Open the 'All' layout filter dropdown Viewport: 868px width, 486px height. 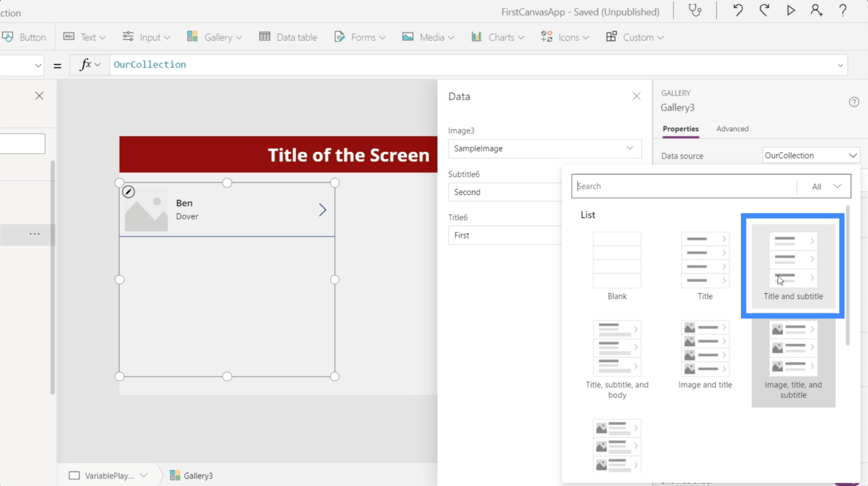826,186
